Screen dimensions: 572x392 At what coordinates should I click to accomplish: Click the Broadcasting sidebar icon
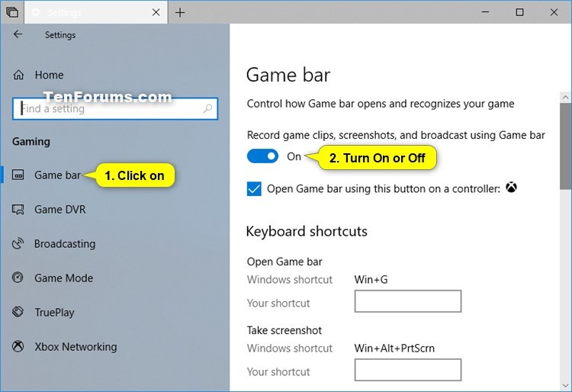[x=18, y=243]
